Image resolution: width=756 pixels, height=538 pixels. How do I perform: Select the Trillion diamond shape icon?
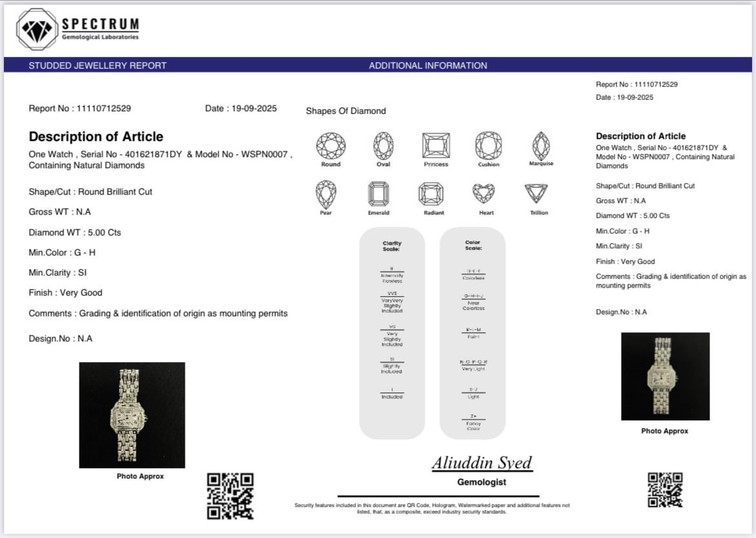[x=536, y=193]
